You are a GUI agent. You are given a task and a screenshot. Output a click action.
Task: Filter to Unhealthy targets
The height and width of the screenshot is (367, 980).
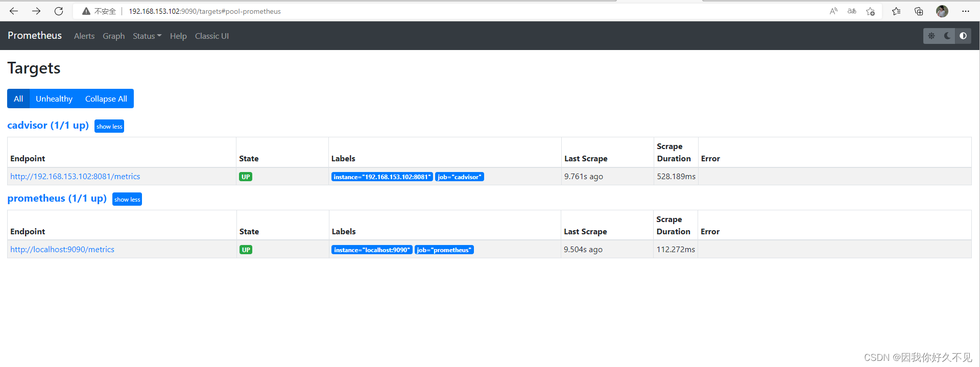(54, 99)
